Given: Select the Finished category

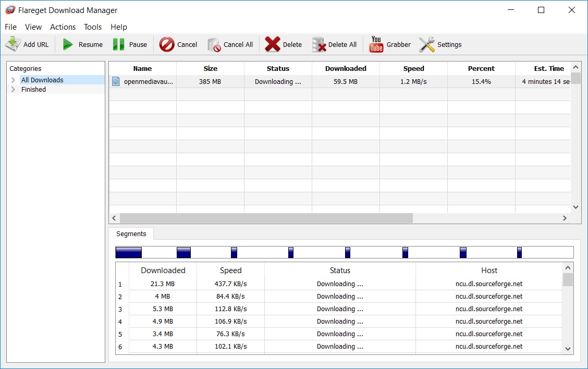Looking at the screenshot, I should (33, 90).
